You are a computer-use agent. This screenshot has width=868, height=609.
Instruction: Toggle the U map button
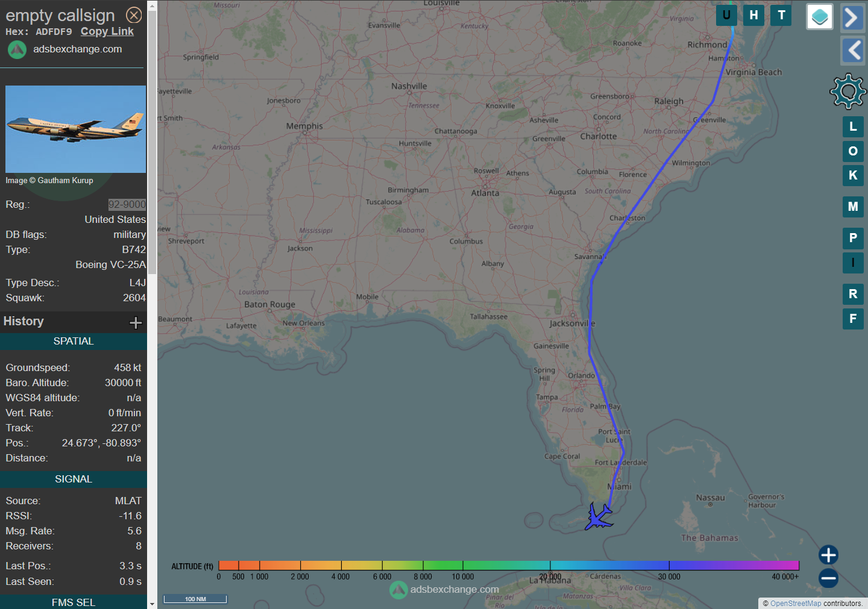click(x=726, y=15)
